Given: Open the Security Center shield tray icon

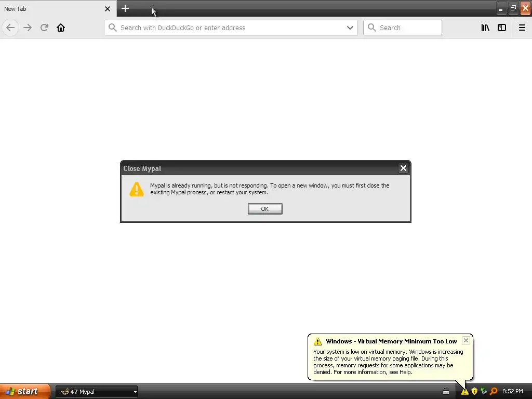Looking at the screenshot, I should click(x=474, y=392).
